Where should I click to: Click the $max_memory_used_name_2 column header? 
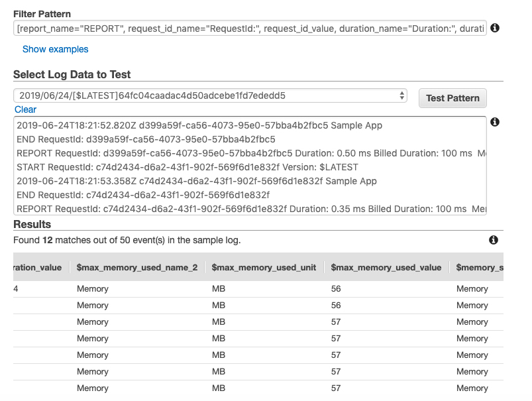coord(137,268)
